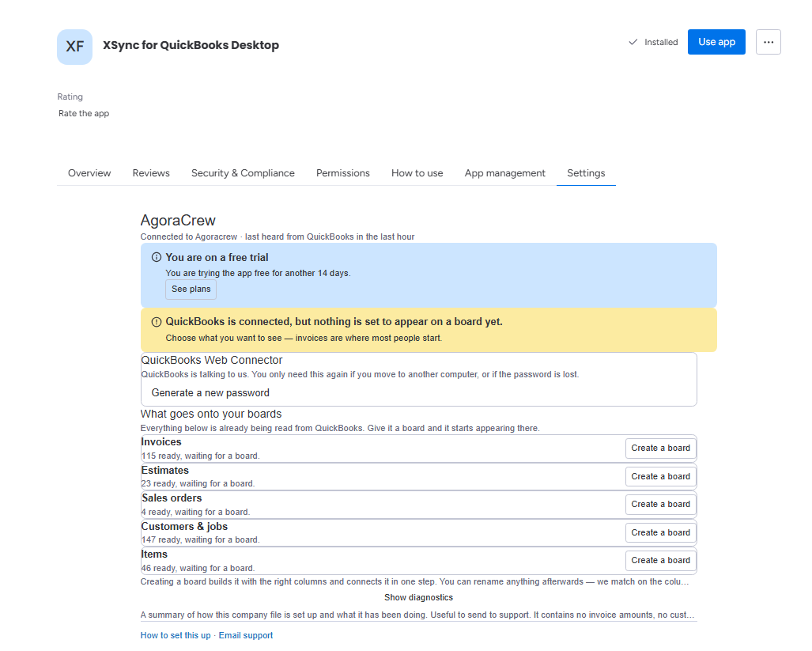Click the Customers & jobs row title

184,526
